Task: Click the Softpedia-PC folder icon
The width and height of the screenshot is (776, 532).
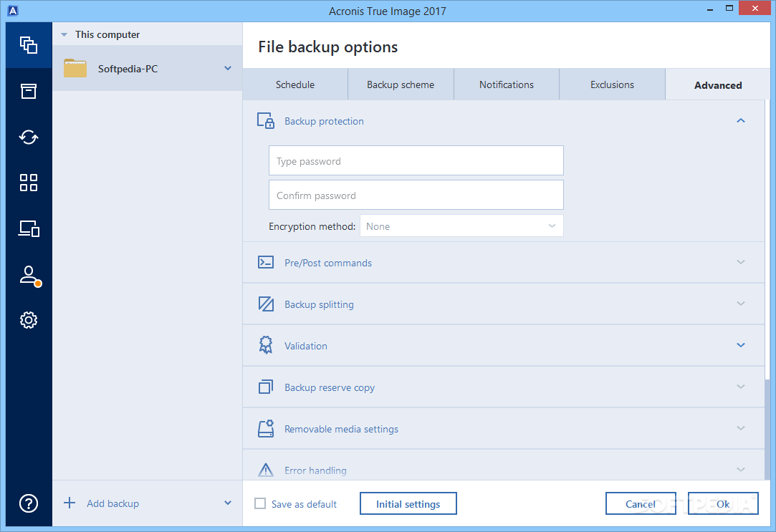Action: click(x=75, y=68)
